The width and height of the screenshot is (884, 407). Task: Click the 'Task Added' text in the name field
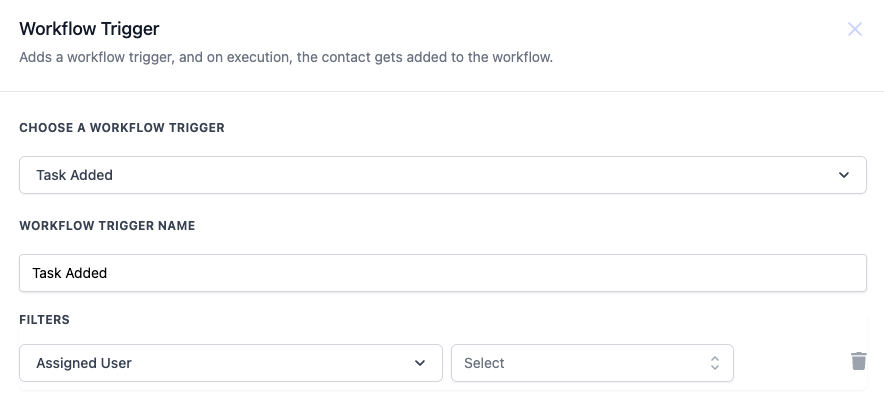click(x=70, y=273)
